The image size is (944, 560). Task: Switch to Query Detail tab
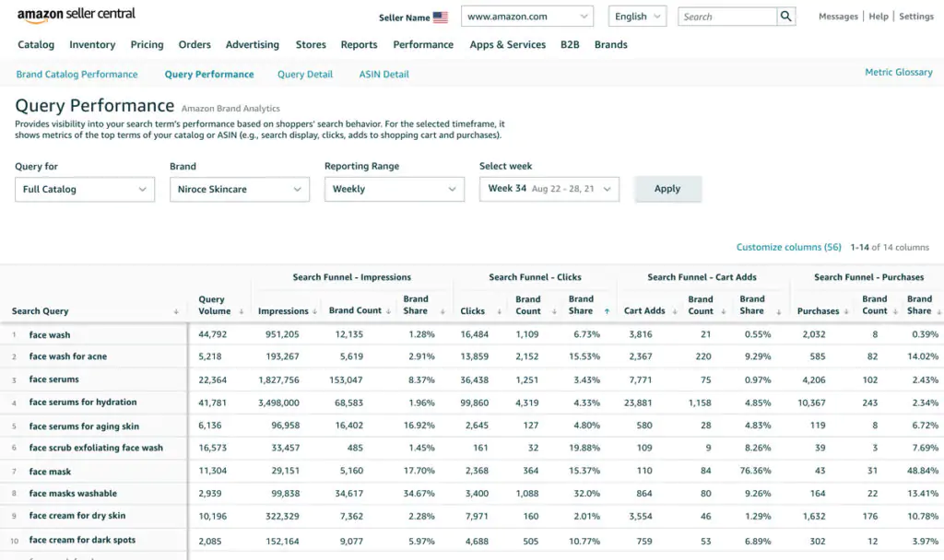tap(304, 75)
